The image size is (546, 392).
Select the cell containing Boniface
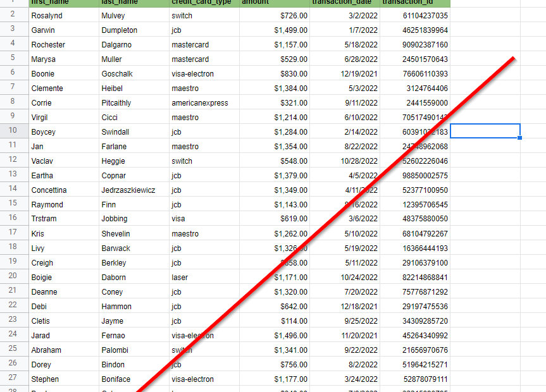pos(134,379)
